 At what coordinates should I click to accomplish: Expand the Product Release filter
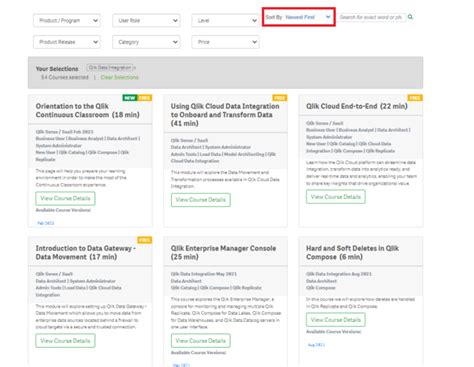(67, 42)
